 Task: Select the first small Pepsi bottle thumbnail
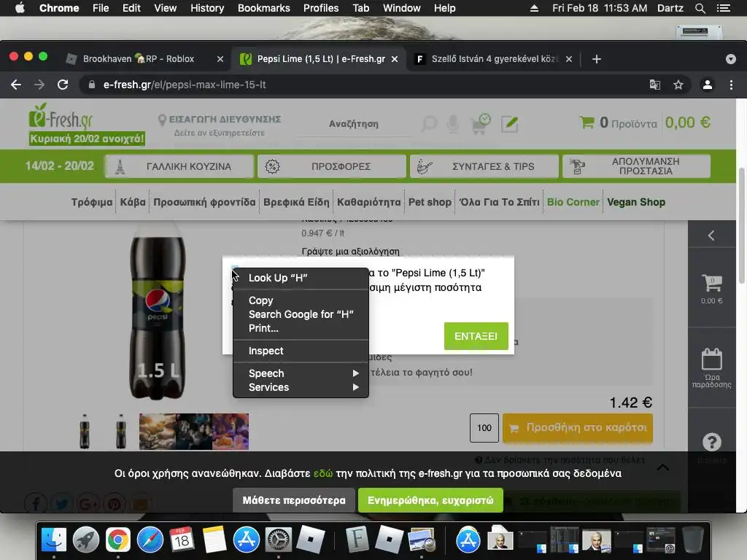[85, 431]
